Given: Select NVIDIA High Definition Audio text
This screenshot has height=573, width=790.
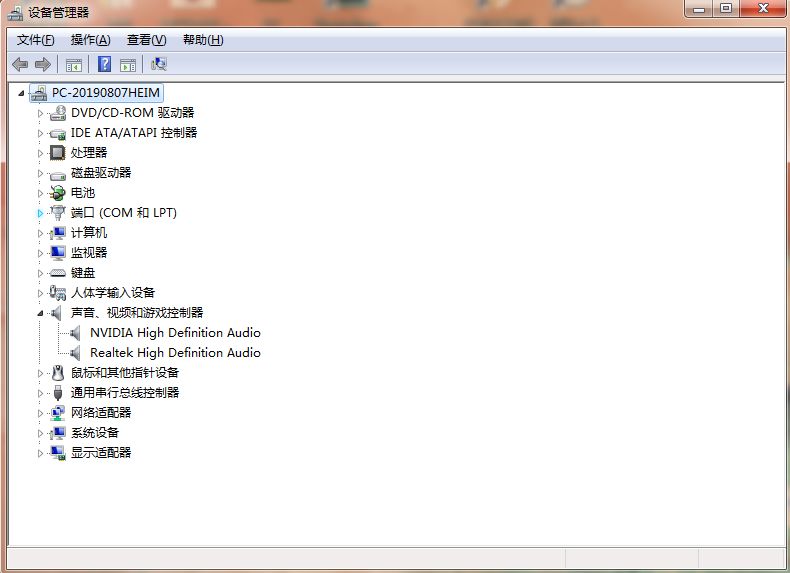Looking at the screenshot, I should [175, 333].
